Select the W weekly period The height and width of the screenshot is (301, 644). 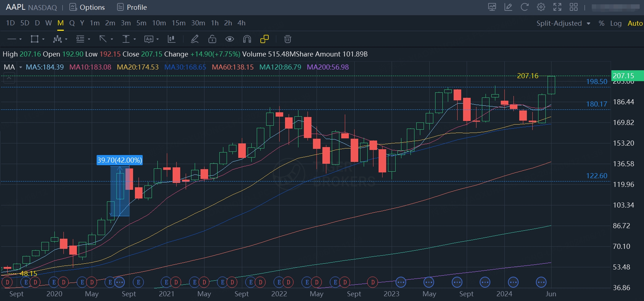point(49,23)
